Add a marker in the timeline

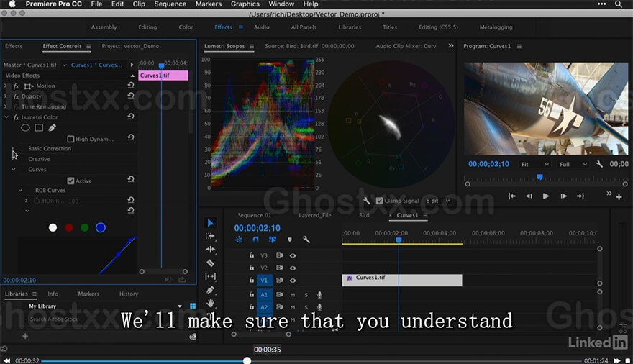[289, 240]
